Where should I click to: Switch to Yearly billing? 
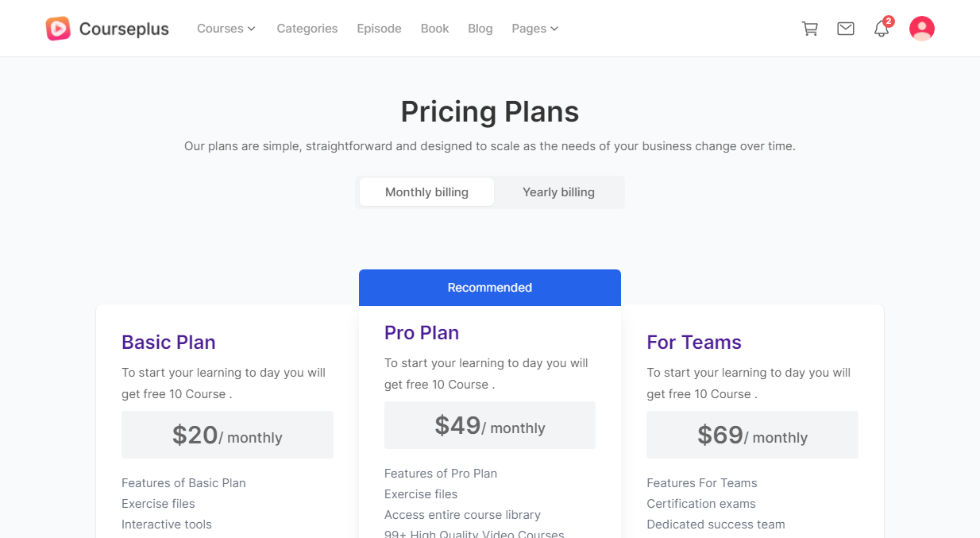tap(558, 192)
